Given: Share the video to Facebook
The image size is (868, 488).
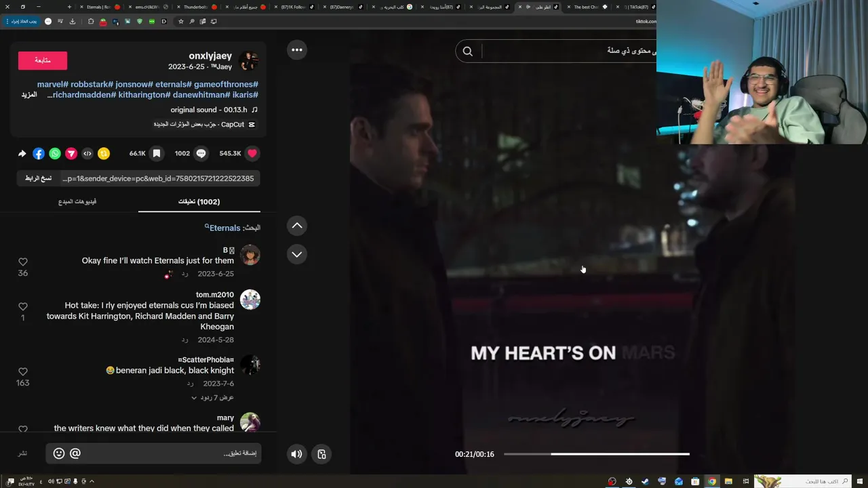Looking at the screenshot, I should click(39, 154).
